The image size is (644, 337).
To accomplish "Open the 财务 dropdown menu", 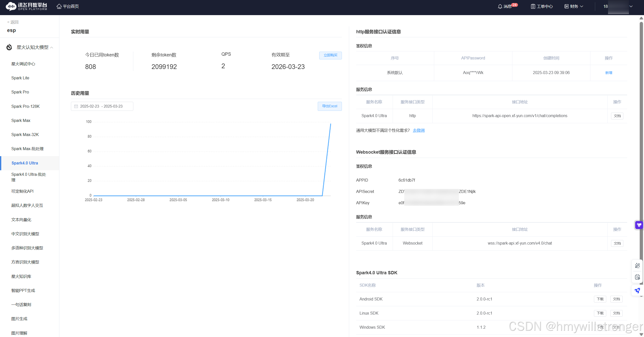I will pos(574,6).
